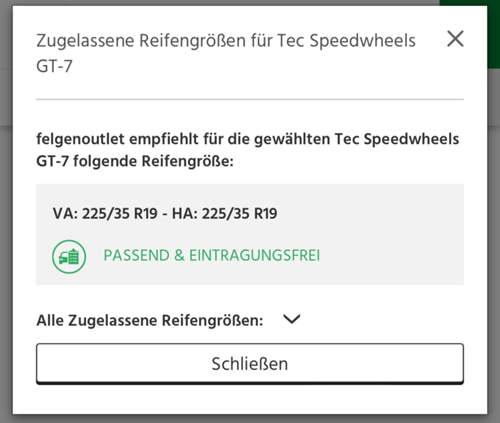The height and width of the screenshot is (423, 500).
Task: Click white space beneath the Schließen button
Action: (250, 399)
